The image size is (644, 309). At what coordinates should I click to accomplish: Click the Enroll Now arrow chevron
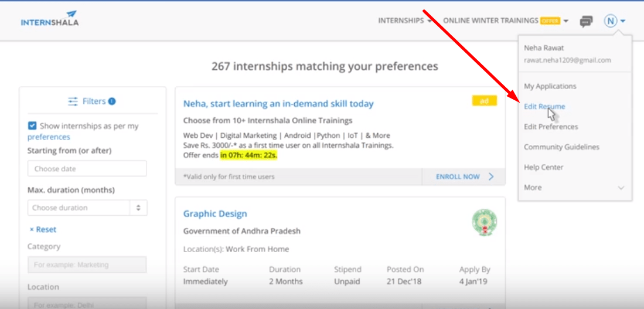(x=491, y=176)
